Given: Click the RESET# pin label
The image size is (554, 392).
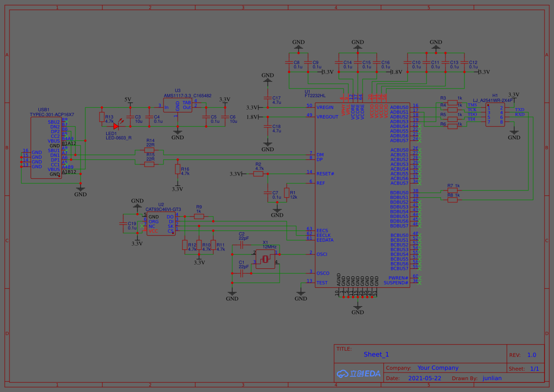Looking at the screenshot, I should pyautogui.click(x=325, y=174).
